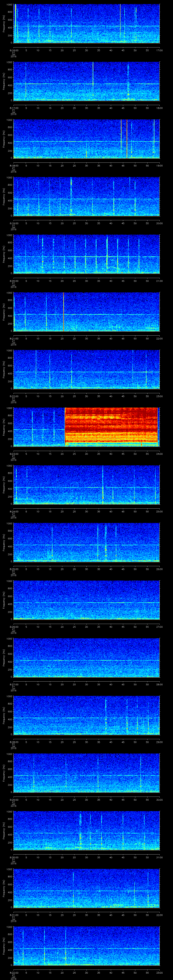Click the 33:00 end time label
The width and height of the screenshot is (173, 980).
[159, 972]
